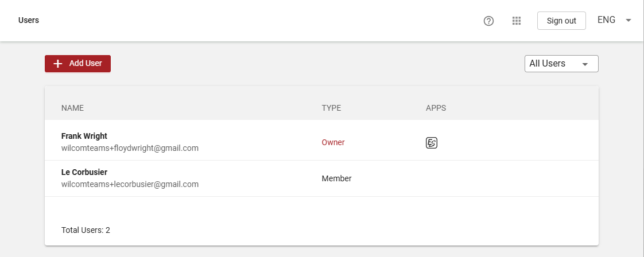Click the Add User button
This screenshot has height=257, width=644.
(x=77, y=64)
